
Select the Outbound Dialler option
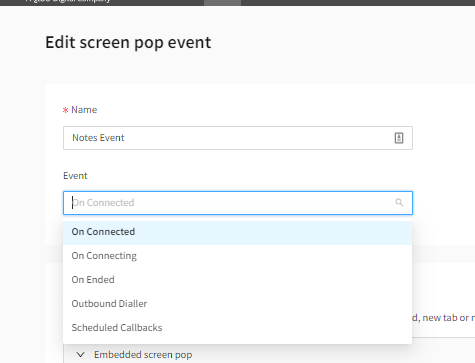(x=237, y=304)
